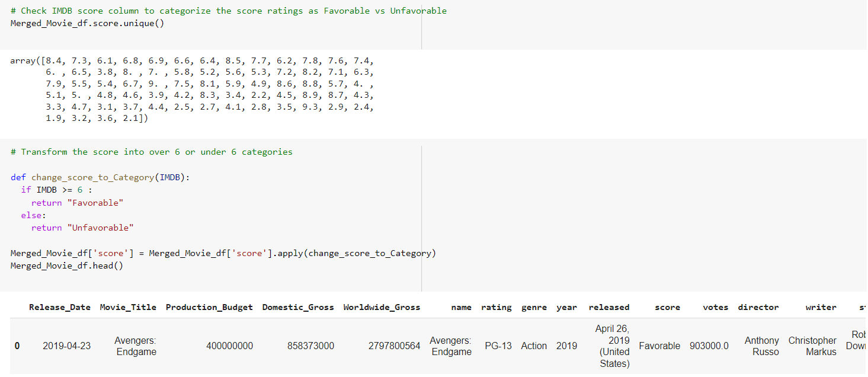Click the PG-13 rating cell
This screenshot has width=868, height=377.
tap(498, 346)
